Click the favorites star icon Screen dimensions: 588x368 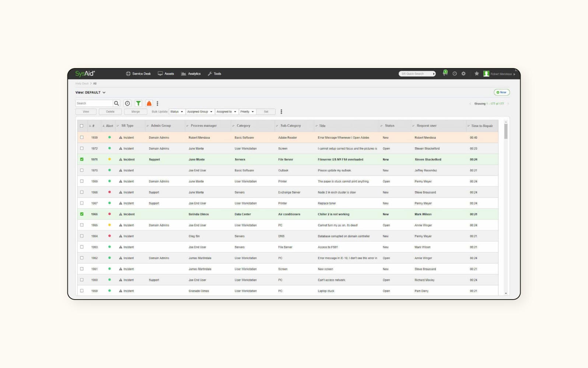coord(477,74)
